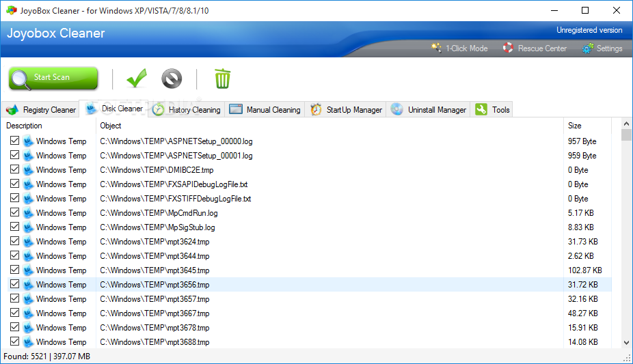Open Settings text link
Image resolution: width=633 pixels, height=364 pixels.
(609, 48)
